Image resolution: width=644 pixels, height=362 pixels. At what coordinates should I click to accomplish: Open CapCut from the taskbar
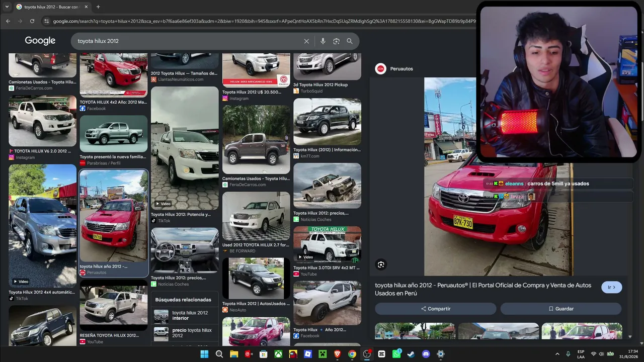(381, 354)
